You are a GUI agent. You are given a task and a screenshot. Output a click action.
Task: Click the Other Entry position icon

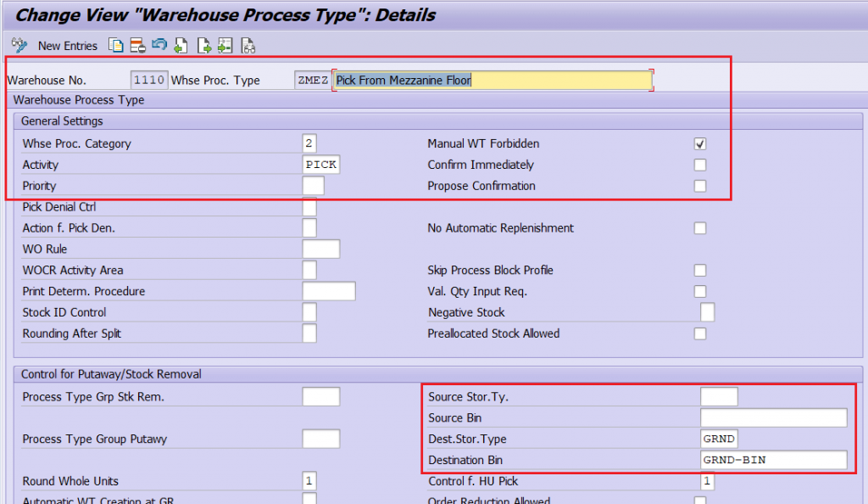tap(225, 46)
